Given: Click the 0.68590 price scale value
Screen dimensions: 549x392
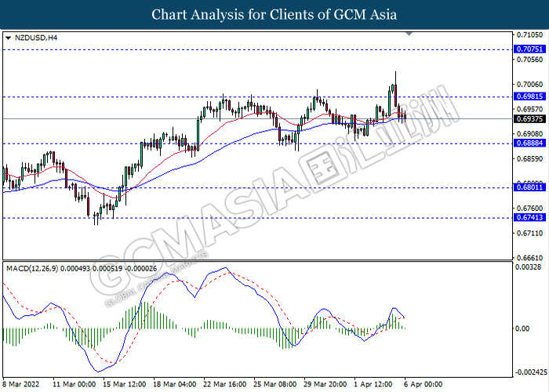Looking at the screenshot, I should point(529,159).
